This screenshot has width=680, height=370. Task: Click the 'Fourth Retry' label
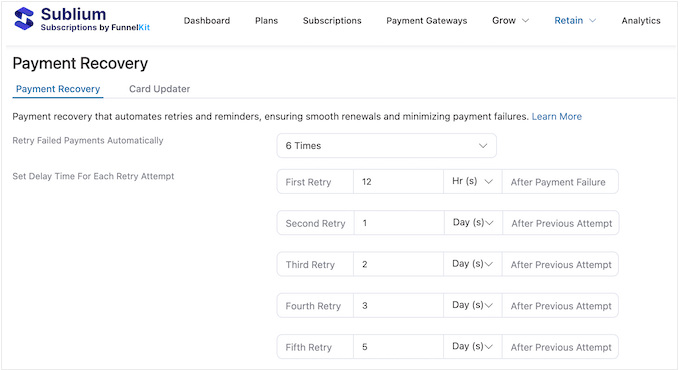click(313, 306)
